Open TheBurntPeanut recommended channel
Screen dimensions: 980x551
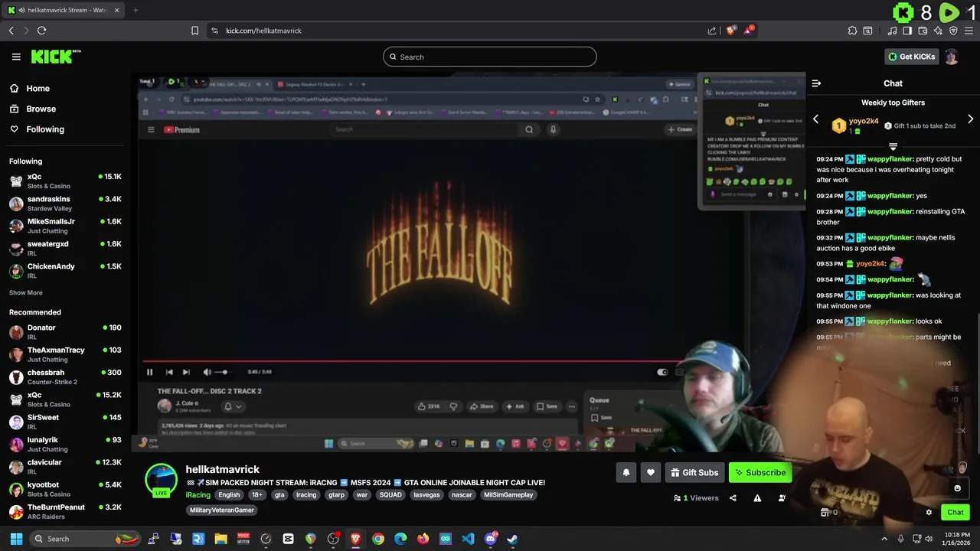coord(65,512)
